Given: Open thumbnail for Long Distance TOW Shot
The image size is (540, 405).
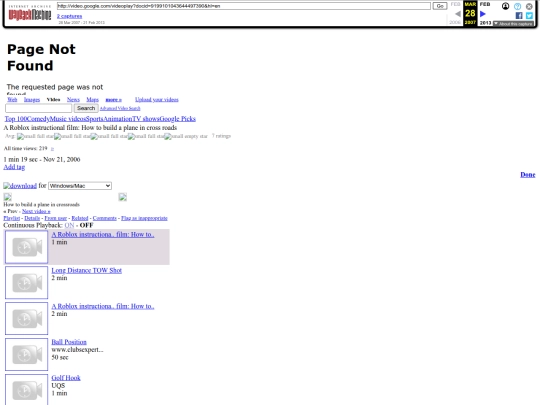Looking at the screenshot, I should 27,283.
